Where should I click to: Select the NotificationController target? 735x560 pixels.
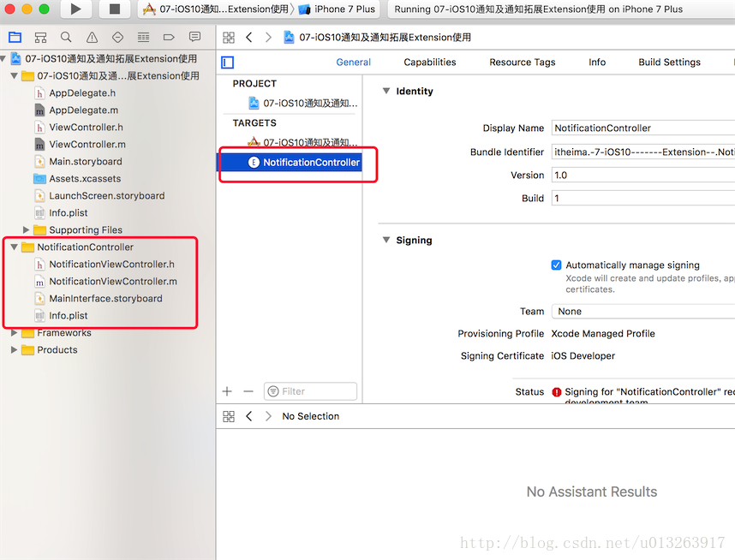290,162
